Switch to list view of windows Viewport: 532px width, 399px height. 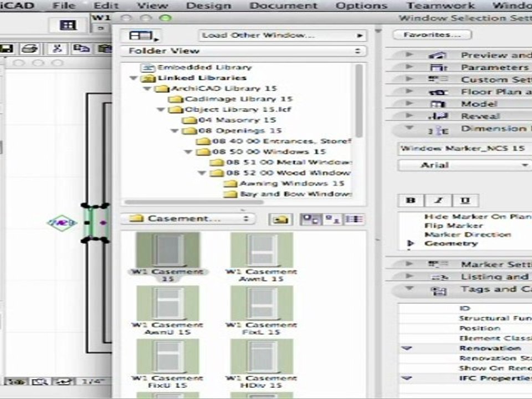click(354, 219)
